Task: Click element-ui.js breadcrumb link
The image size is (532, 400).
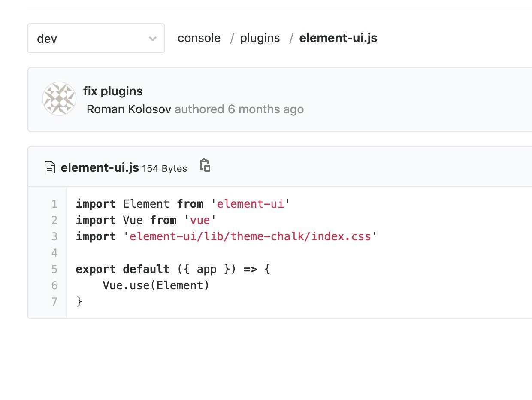Action: (338, 38)
